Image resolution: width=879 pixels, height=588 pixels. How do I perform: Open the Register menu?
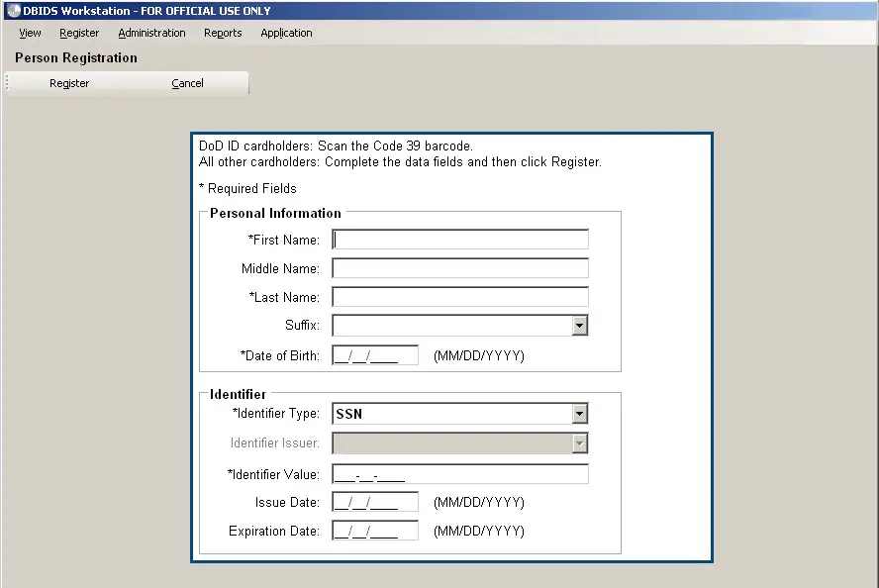tap(79, 33)
